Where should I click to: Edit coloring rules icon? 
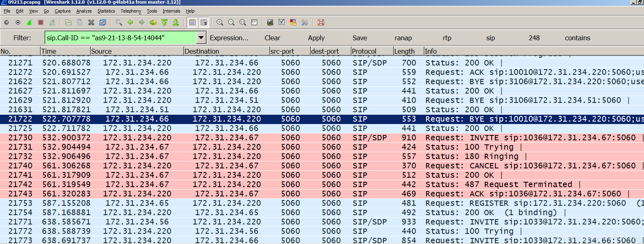(x=293, y=22)
